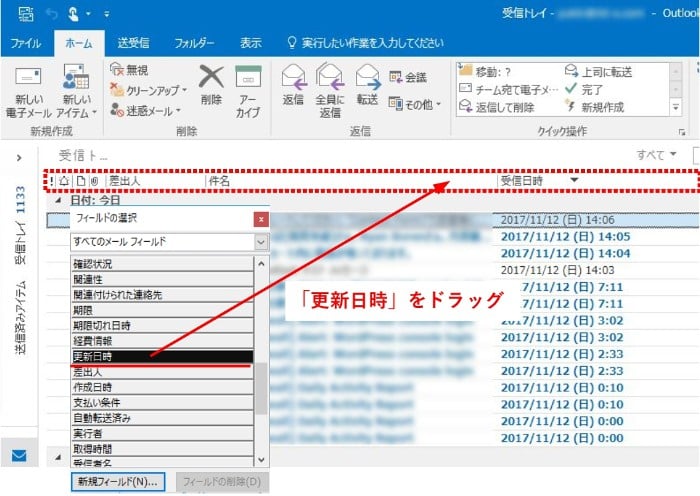Click the 新しい電子メール icon
The height and width of the screenshot is (496, 700).
(27, 80)
